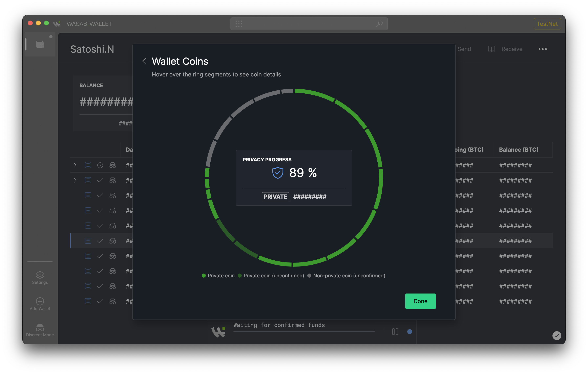Click the Done button
Screen dimensions: 588x374
(420, 301)
